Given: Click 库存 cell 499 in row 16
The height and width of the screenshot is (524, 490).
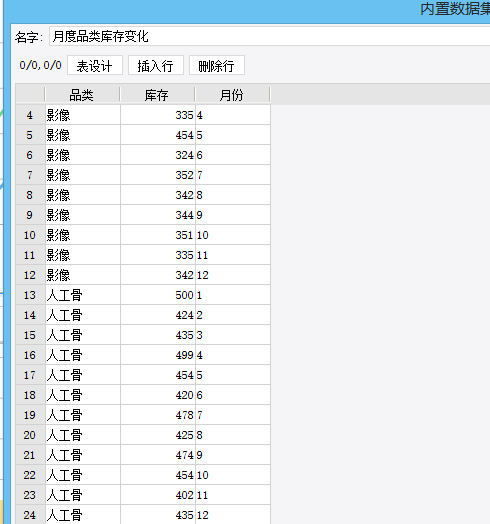Looking at the screenshot, I should point(158,355).
